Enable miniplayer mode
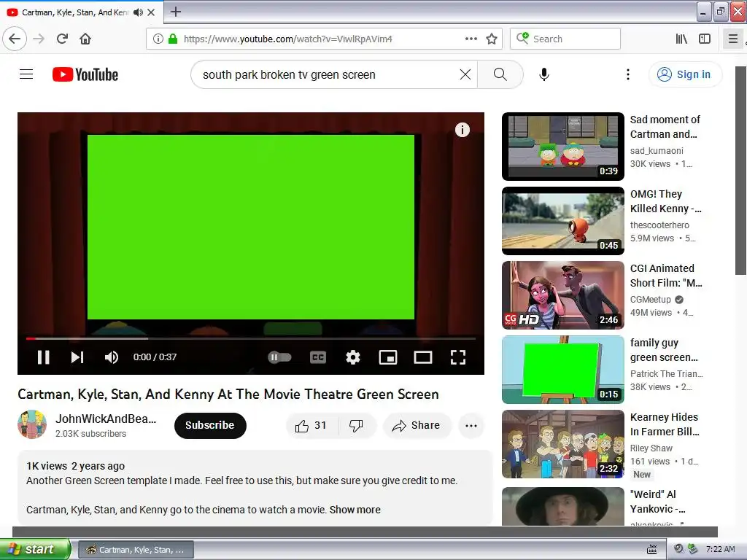 (388, 357)
